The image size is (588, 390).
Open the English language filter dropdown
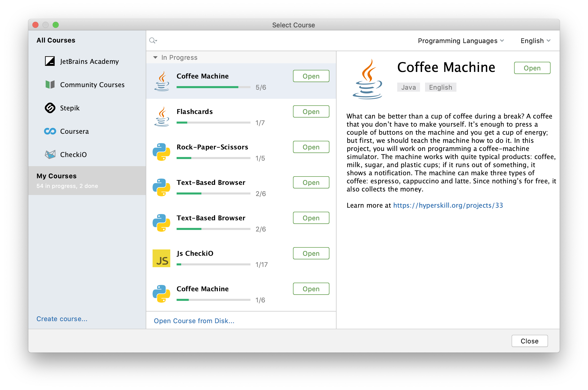point(535,41)
